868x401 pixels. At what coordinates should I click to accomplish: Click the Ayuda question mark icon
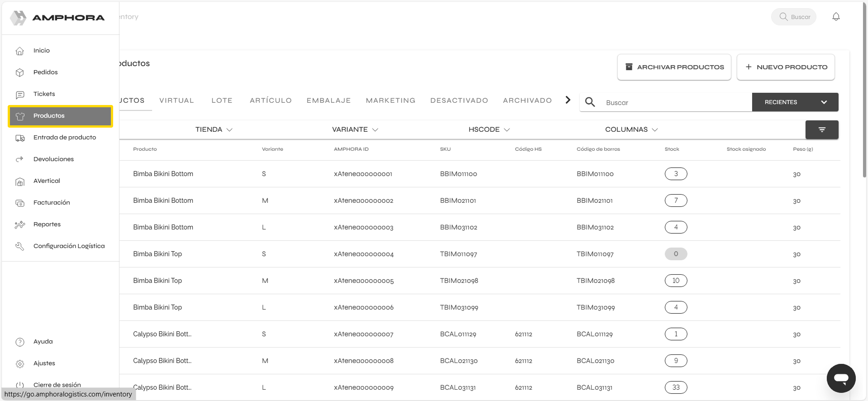(x=20, y=342)
